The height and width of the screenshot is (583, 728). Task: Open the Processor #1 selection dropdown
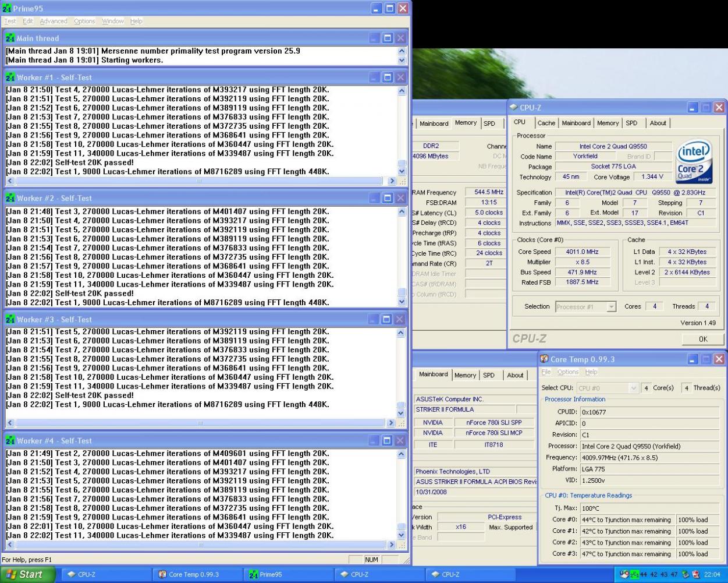tap(611, 307)
